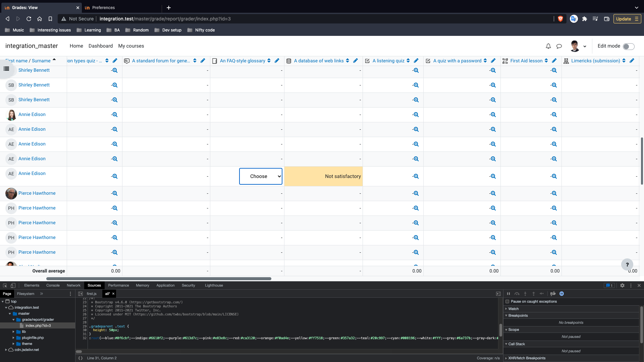Screen dimensions: 644x362
Task: Click Brave Shields lion icon
Action: point(560,19)
